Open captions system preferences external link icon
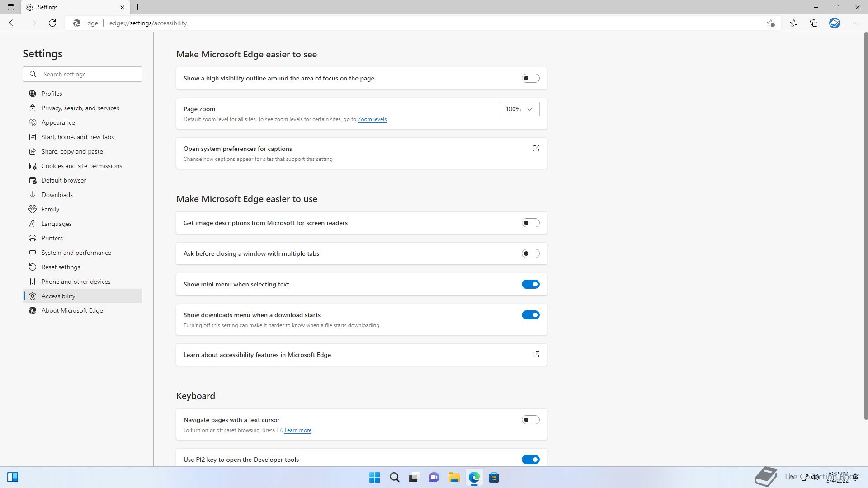The image size is (868, 488). point(536,148)
